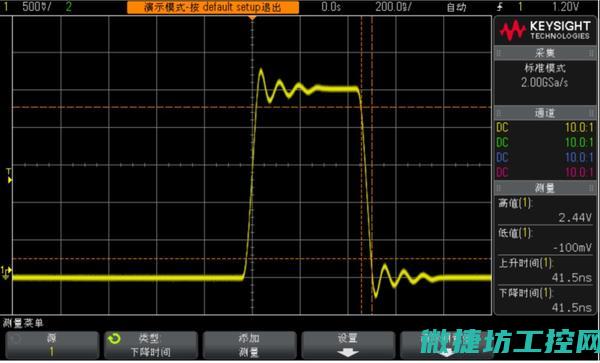This screenshot has height=363, width=600.
Task: Click the down arrow on 设置 softkey
Action: point(348,353)
